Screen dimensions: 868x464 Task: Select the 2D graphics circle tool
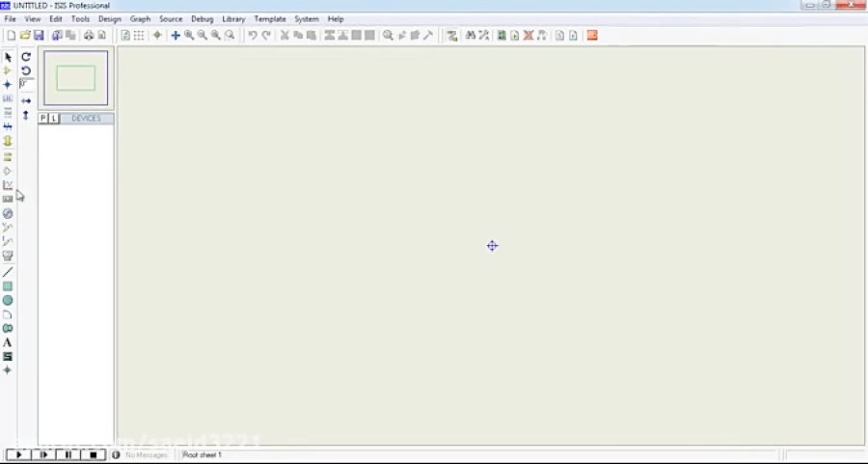click(x=8, y=301)
